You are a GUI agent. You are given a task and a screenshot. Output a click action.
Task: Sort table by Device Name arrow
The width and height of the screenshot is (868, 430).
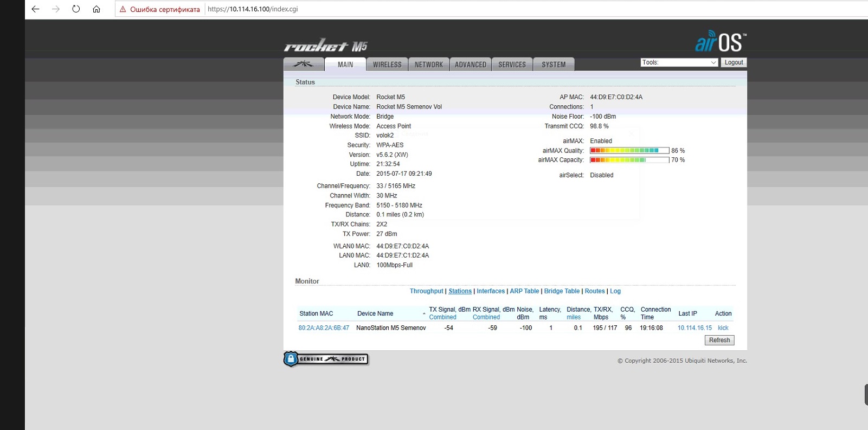(x=424, y=313)
